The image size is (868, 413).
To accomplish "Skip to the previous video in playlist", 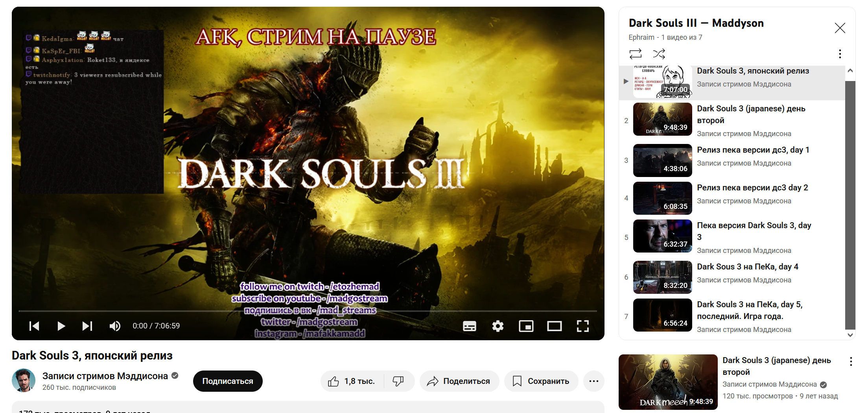I will (x=34, y=326).
